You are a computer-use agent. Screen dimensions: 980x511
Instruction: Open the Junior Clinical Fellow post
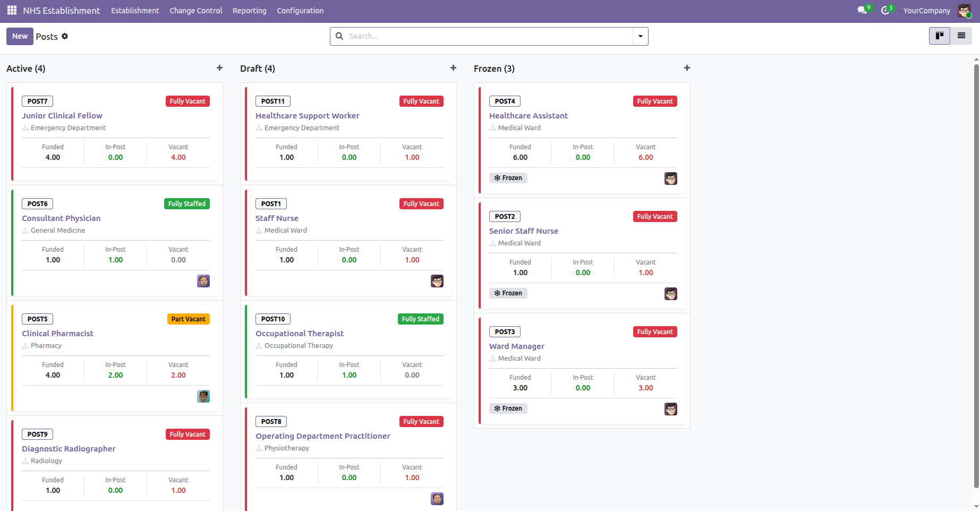click(x=62, y=116)
